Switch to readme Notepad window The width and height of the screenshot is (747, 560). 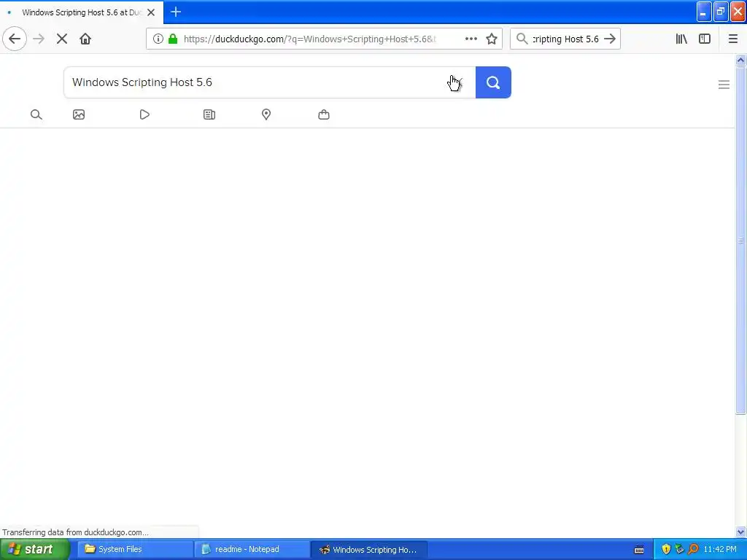(252, 549)
